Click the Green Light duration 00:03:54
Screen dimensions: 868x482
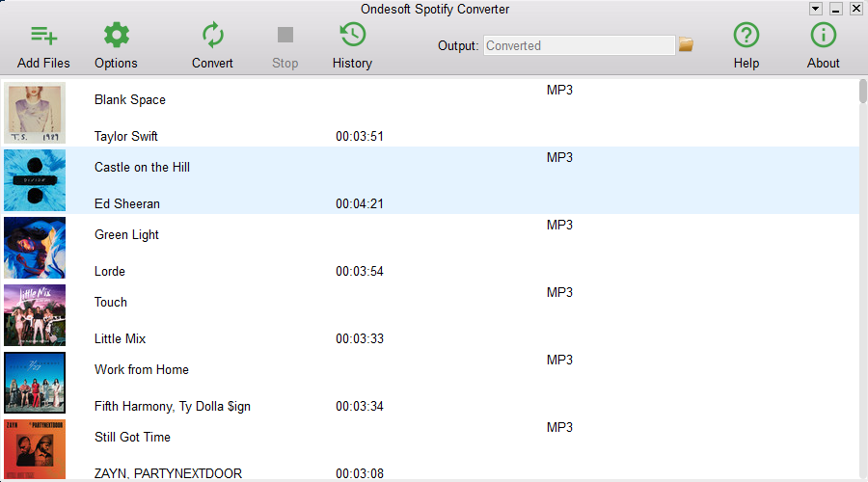click(x=360, y=271)
